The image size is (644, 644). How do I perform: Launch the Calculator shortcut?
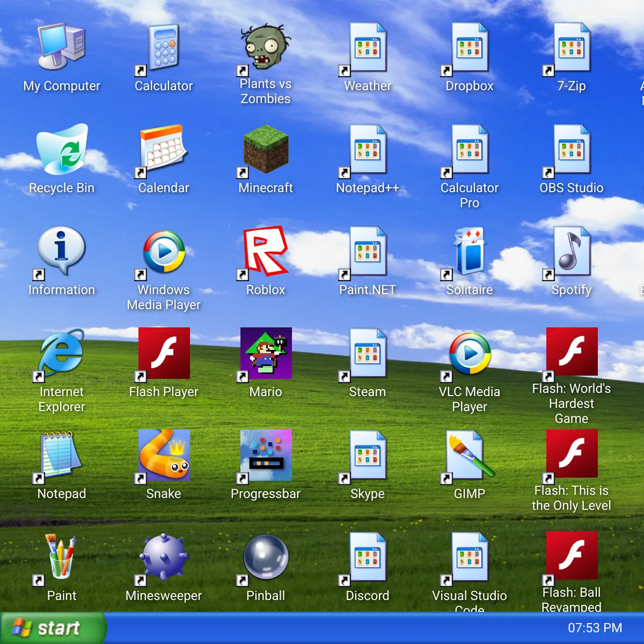point(164,47)
